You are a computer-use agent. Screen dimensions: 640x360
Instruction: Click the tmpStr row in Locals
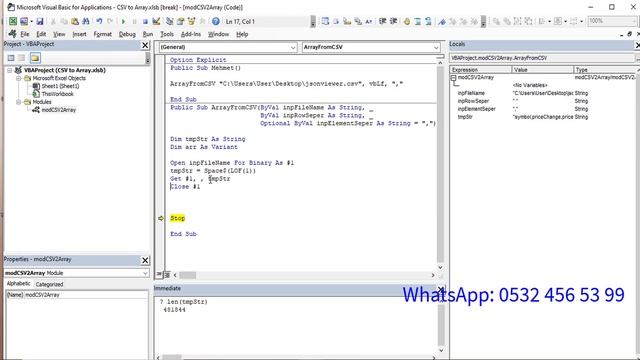click(543, 117)
